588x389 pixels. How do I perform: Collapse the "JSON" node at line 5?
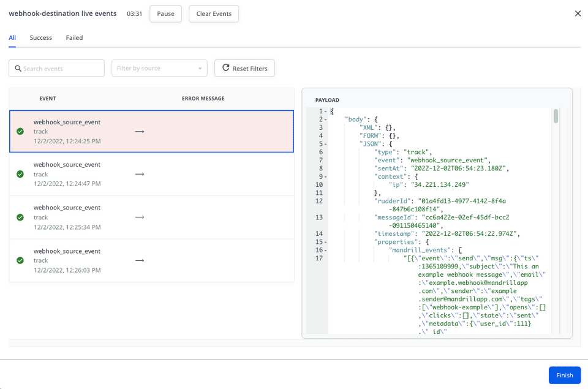pyautogui.click(x=325, y=144)
